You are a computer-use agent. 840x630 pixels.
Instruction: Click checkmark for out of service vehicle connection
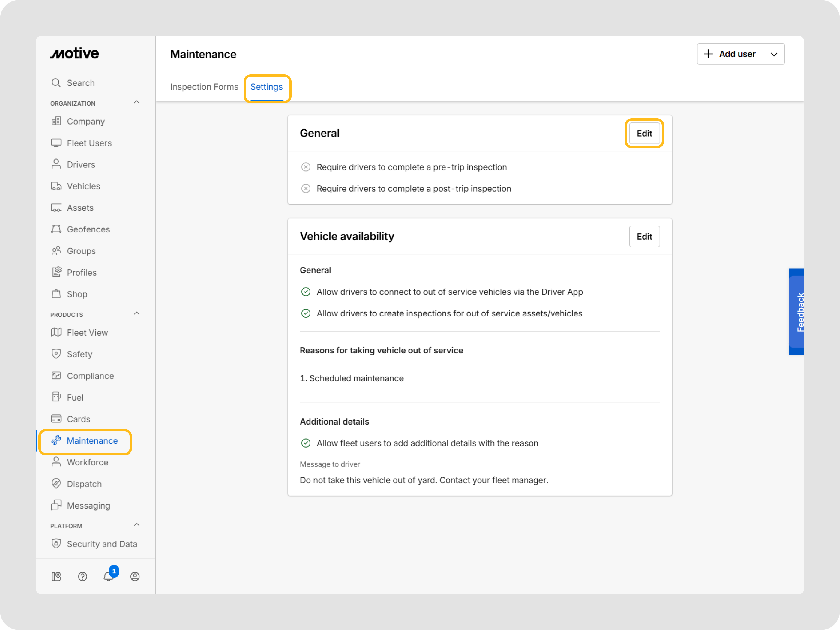(x=306, y=292)
